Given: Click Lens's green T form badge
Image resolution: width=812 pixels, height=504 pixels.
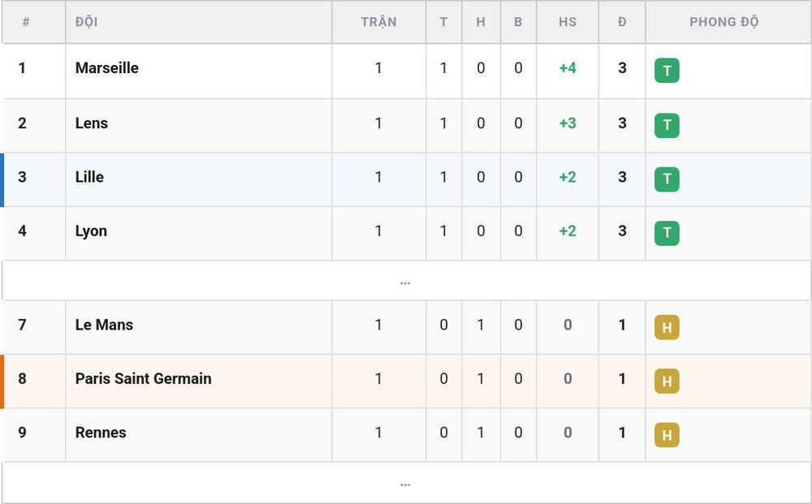Looking at the screenshot, I should (x=667, y=126).
